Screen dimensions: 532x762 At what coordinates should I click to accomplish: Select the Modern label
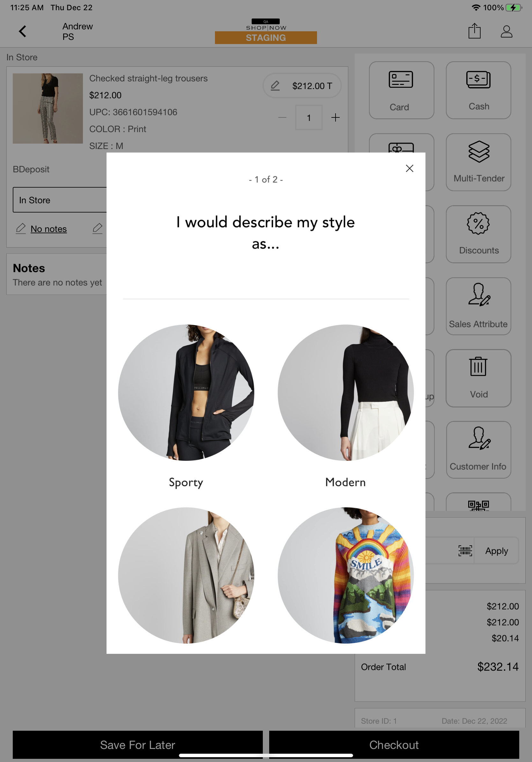(346, 482)
